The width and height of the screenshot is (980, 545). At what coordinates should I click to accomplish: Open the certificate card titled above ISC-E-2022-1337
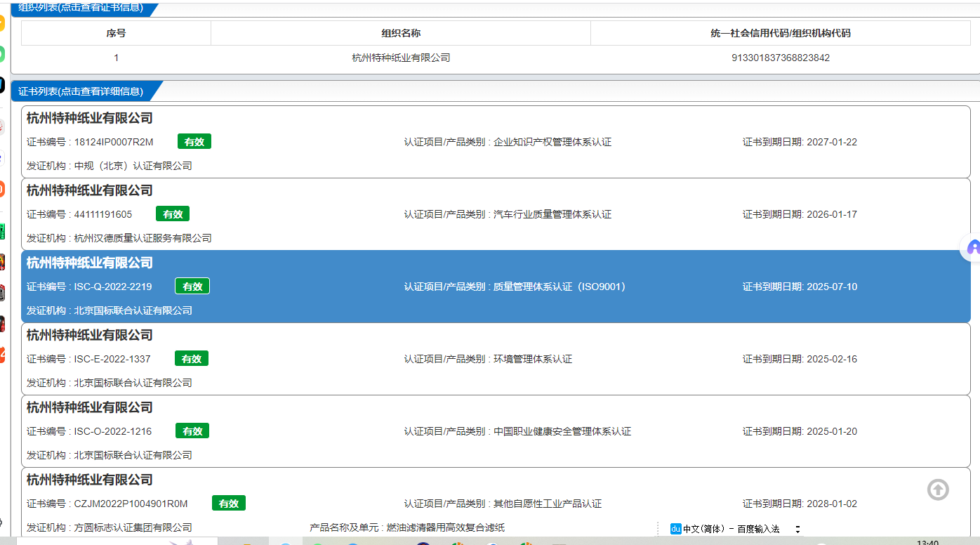(90, 335)
